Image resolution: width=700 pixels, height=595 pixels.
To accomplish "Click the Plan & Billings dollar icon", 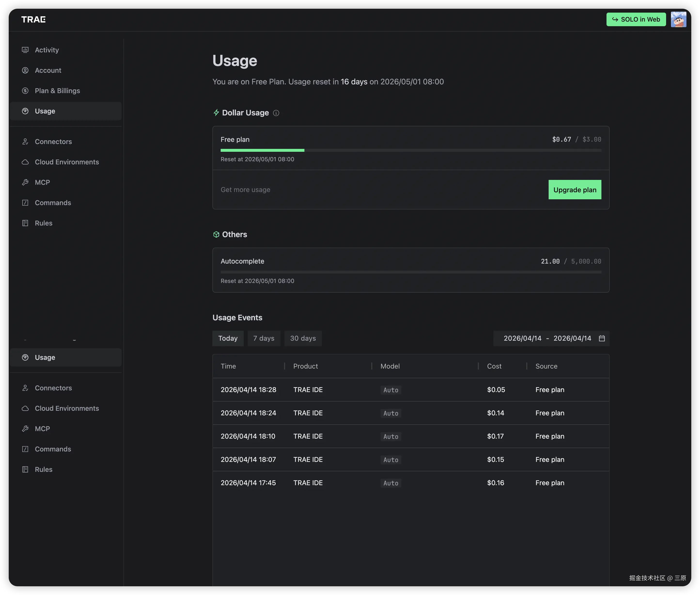I will tap(25, 91).
